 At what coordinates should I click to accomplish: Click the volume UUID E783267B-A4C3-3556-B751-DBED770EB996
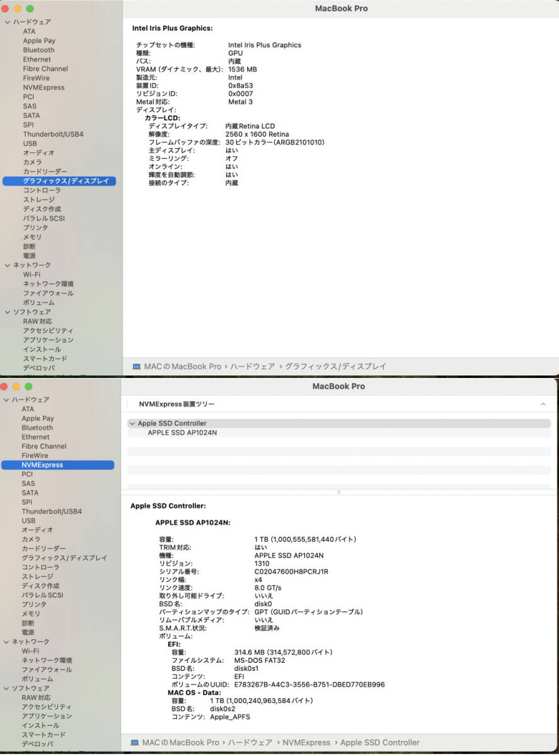coord(309,685)
